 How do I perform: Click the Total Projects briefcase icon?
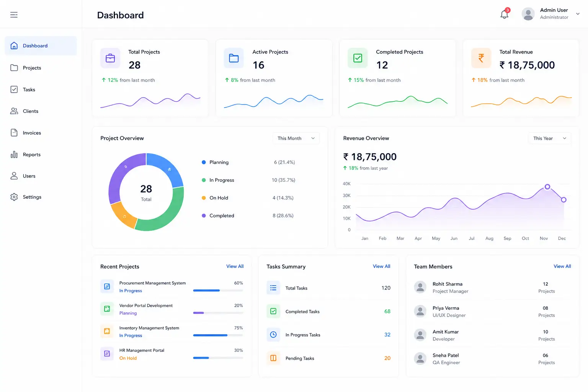click(110, 58)
